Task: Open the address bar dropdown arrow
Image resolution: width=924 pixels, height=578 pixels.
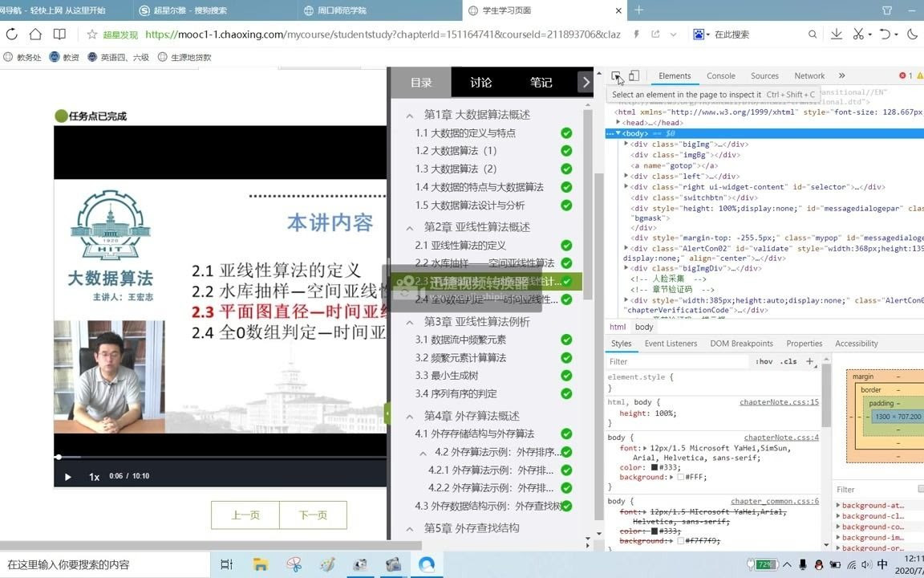Action: (673, 35)
